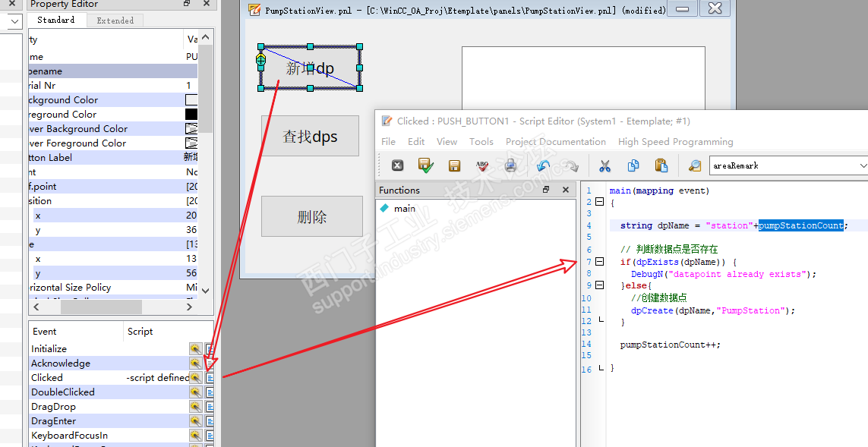868x447 pixels.
Task: Close the Property Editor panel
Action: 207,4
